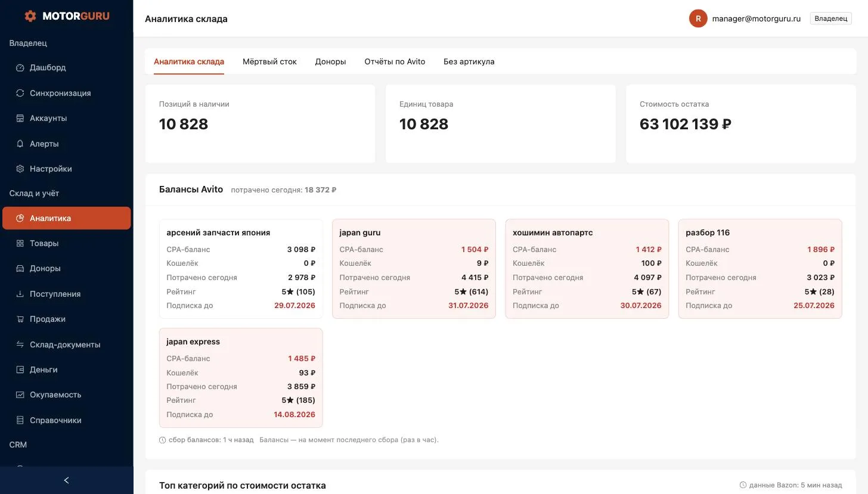
Task: Click the Склад и учёт sidebar section label
Action: (x=34, y=193)
